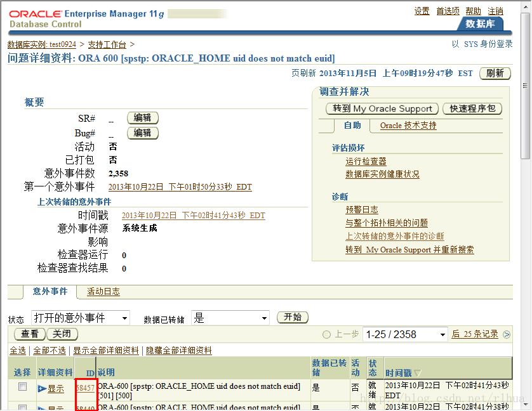Click 转到 My Oracle Support 并重新搜索 link

pyautogui.click(x=409, y=250)
